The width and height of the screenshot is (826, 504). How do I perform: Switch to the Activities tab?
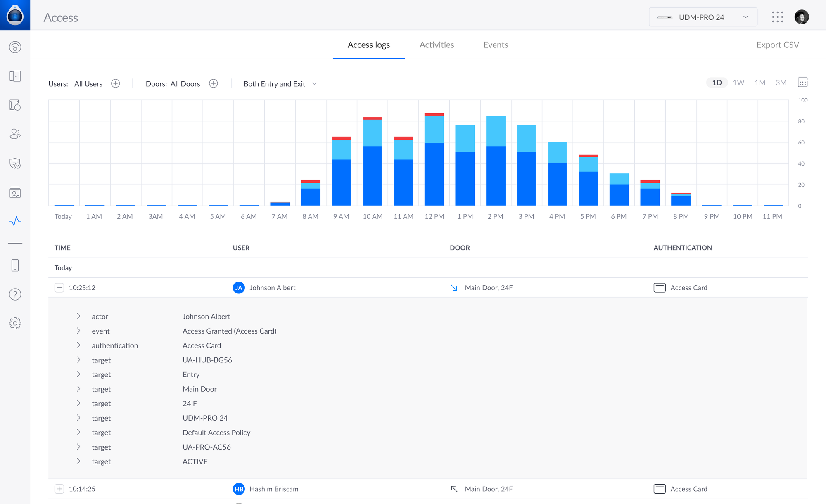(x=437, y=45)
